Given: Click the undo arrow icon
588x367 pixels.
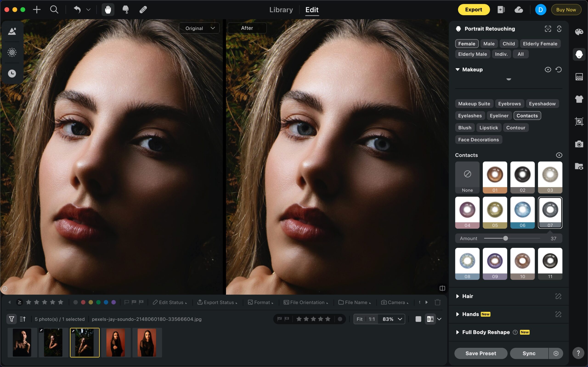Looking at the screenshot, I should [x=77, y=10].
